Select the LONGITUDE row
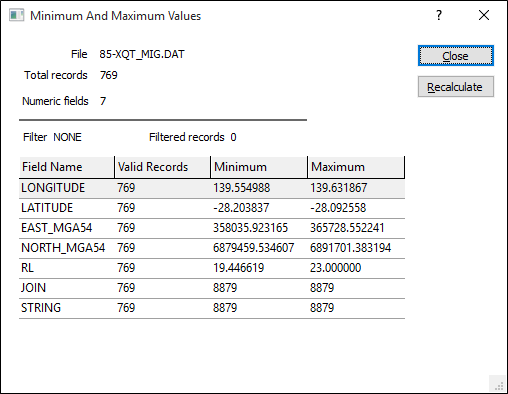 212,188
